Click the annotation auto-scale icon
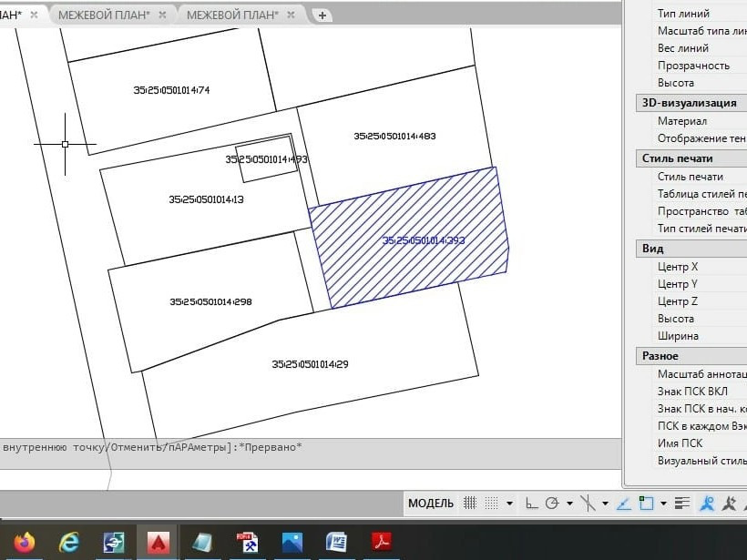This screenshot has height=560, width=747. click(729, 503)
